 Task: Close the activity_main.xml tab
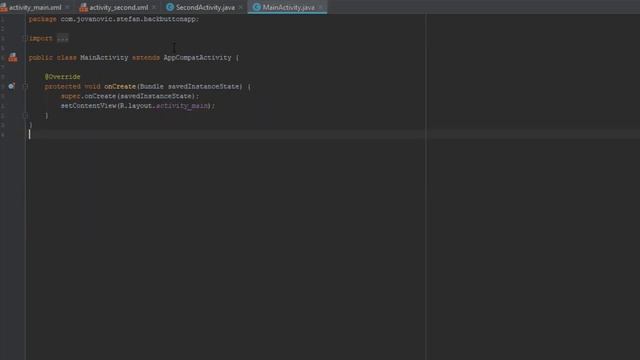(x=67, y=7)
